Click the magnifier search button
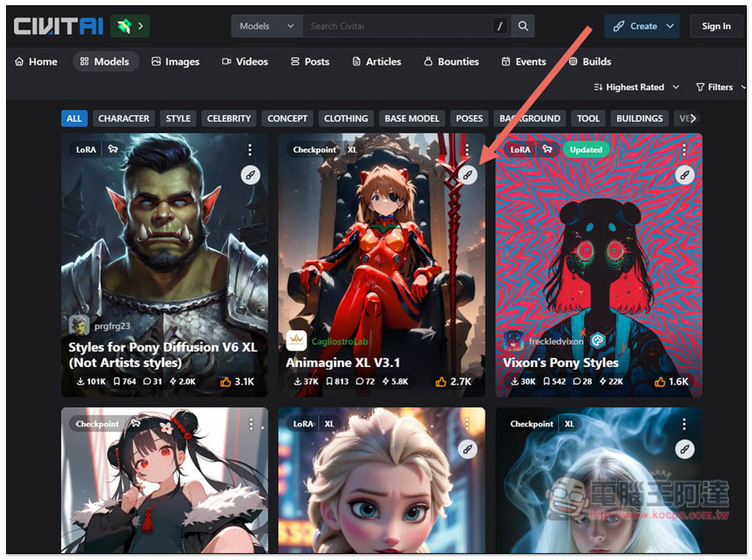The image size is (752, 560). click(523, 26)
